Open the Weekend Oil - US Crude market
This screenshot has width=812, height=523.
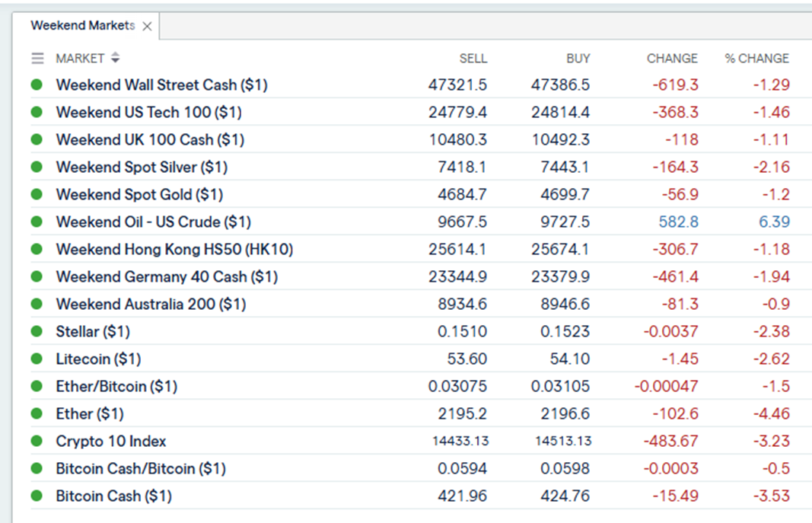coord(153,222)
